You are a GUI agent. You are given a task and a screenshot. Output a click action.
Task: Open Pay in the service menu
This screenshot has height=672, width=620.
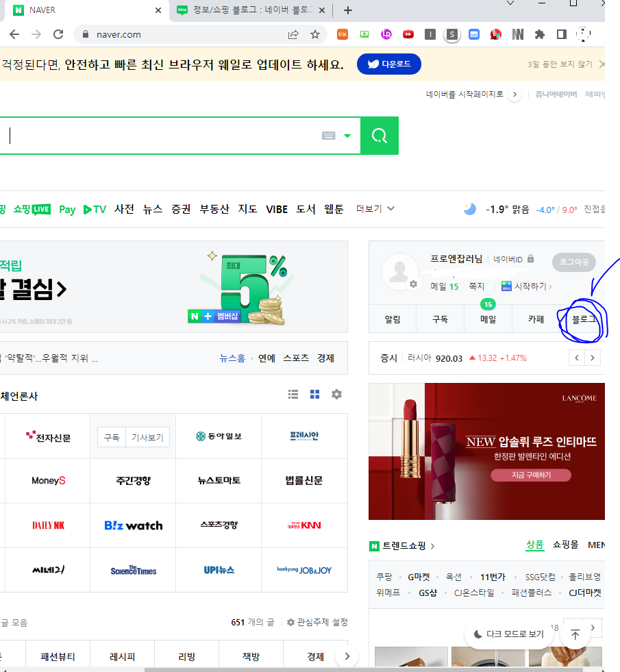(x=67, y=209)
